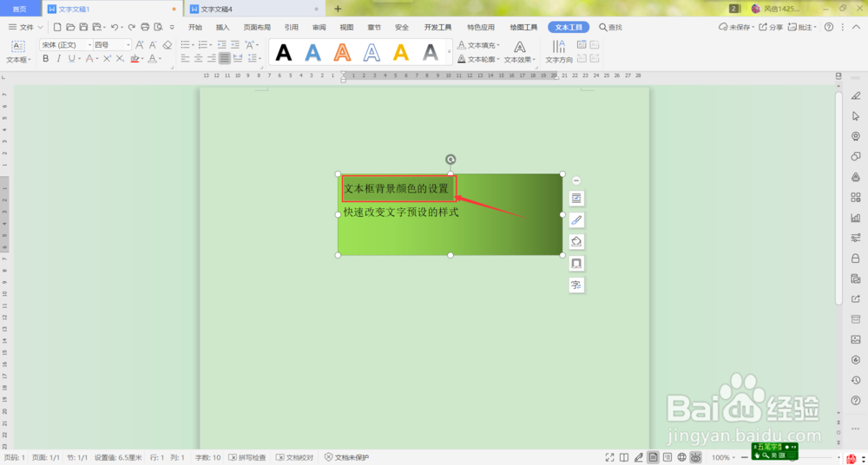Apply superscript formatting
This screenshot has width=868, height=465.
(x=107, y=58)
